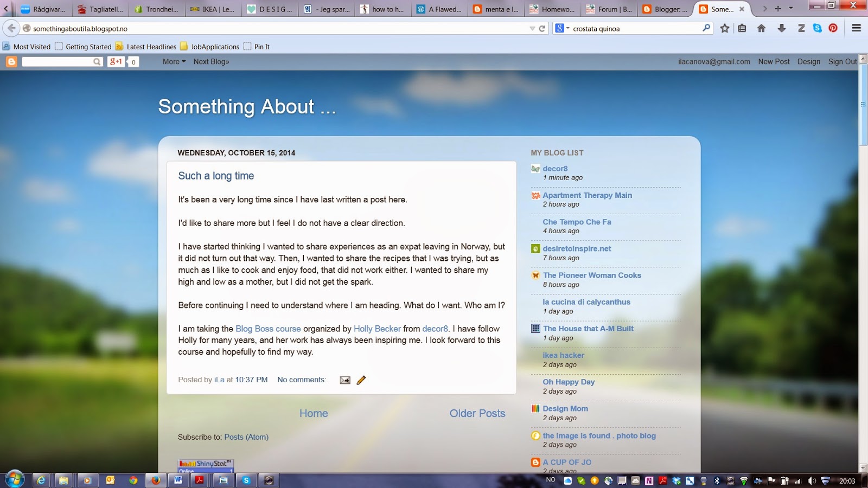
Task: Click the volume speaker icon in system tray
Action: (x=812, y=481)
